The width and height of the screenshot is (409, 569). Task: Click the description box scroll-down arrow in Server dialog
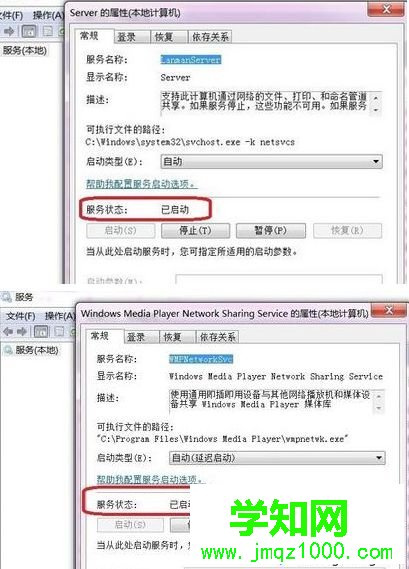point(376,110)
